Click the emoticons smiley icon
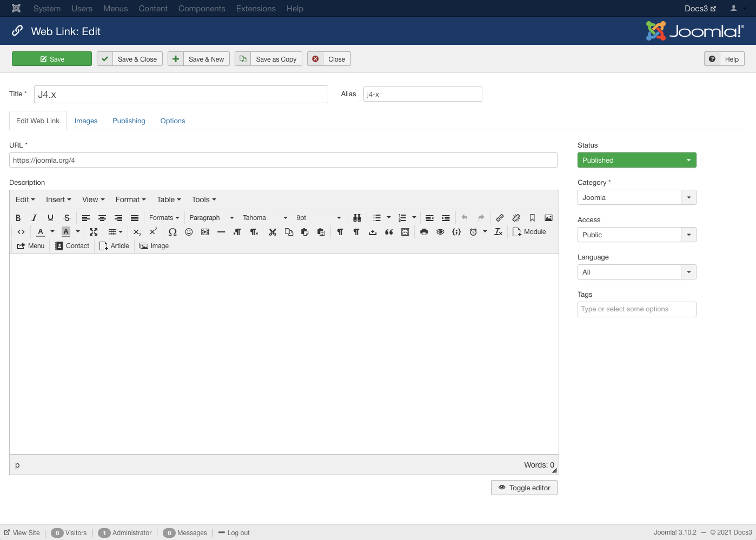The image size is (756, 540). [189, 232]
